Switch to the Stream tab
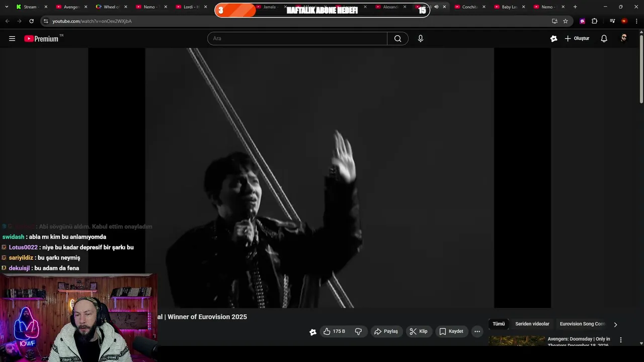The height and width of the screenshot is (362, 644). 30,7
